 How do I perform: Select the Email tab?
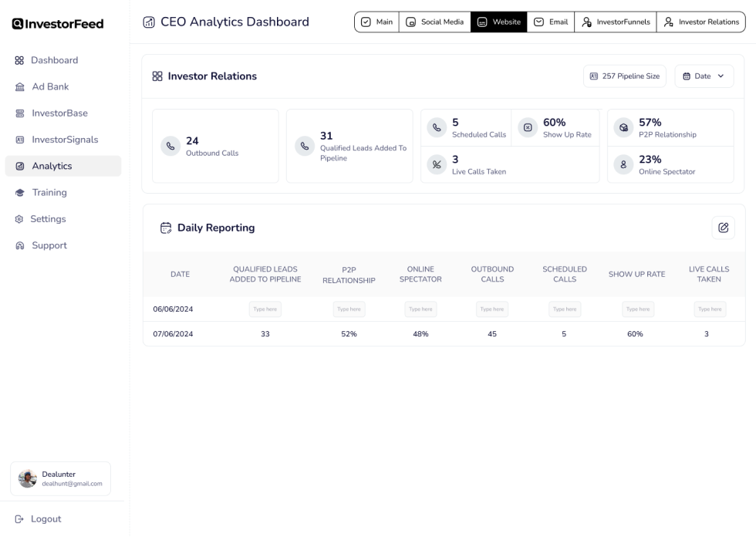550,22
